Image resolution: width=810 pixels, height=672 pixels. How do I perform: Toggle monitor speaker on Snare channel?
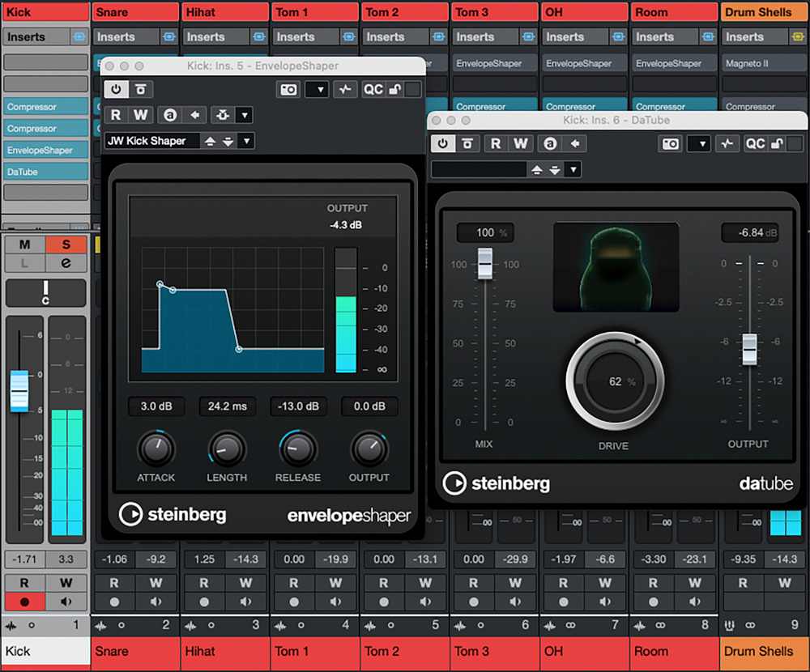tap(156, 602)
